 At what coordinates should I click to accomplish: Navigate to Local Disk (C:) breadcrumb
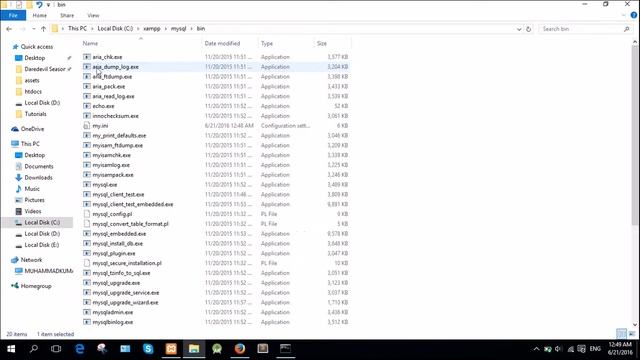pos(115,29)
